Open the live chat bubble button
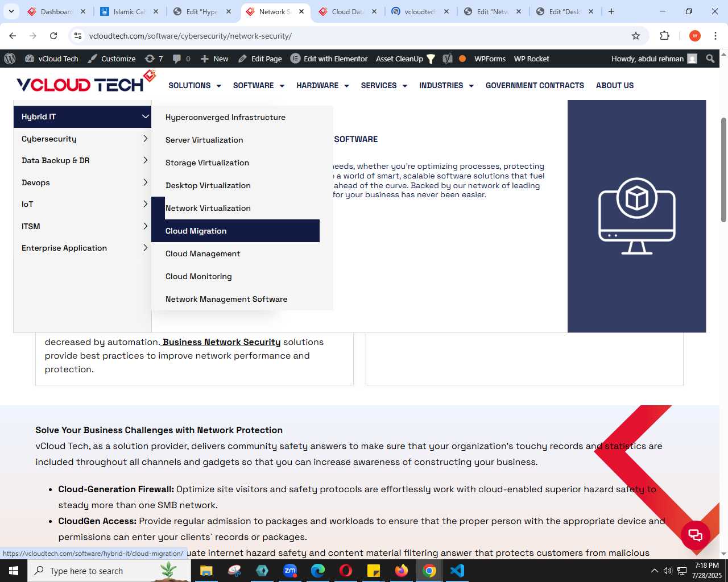This screenshot has height=582, width=728. 696,534
